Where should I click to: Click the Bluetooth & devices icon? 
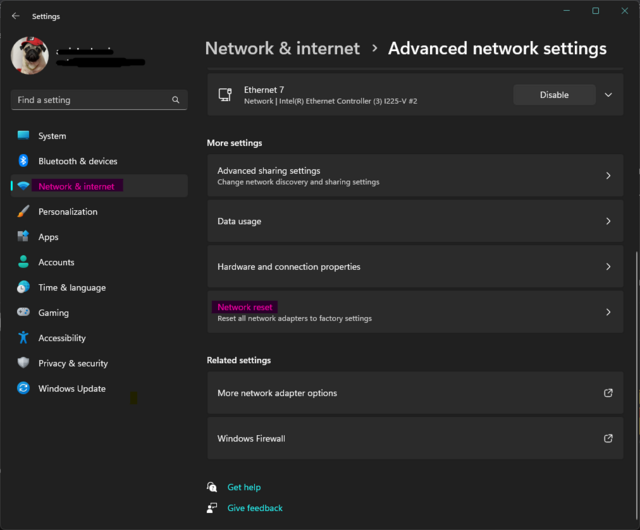(23, 161)
